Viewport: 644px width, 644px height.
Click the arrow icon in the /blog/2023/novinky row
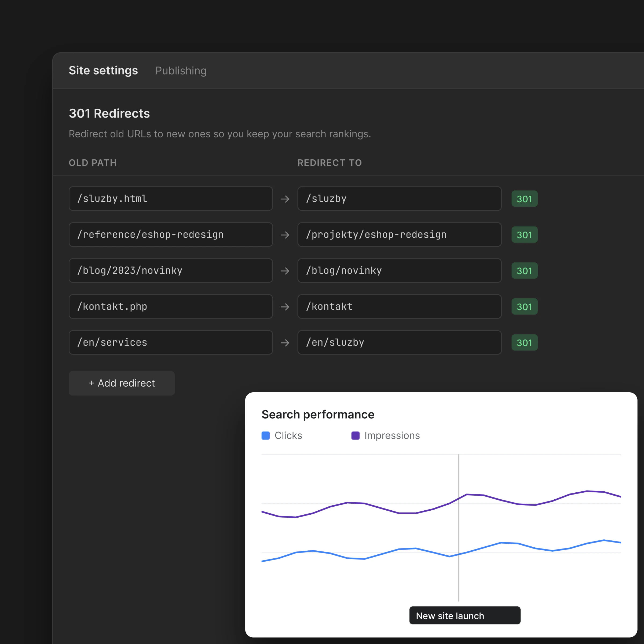point(285,271)
